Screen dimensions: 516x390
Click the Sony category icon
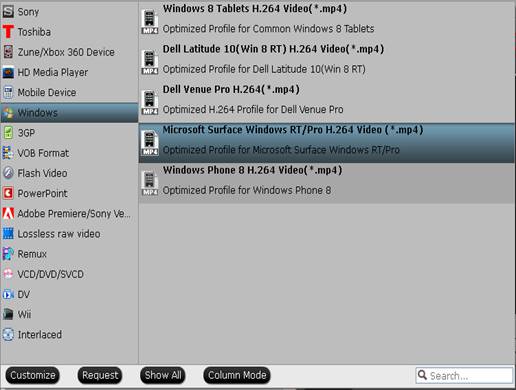[x=8, y=12]
